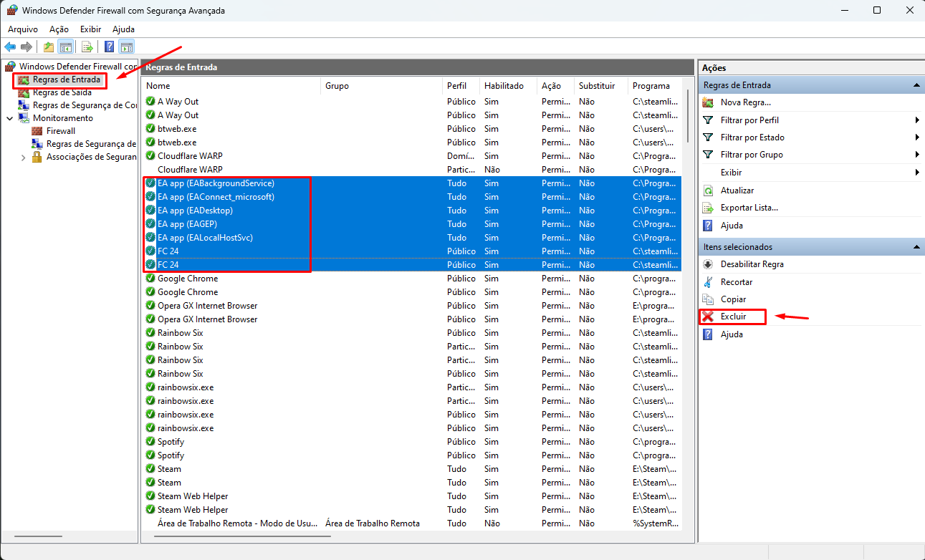
Task: Expand the Associações de Segurança node
Action: [x=24, y=157]
